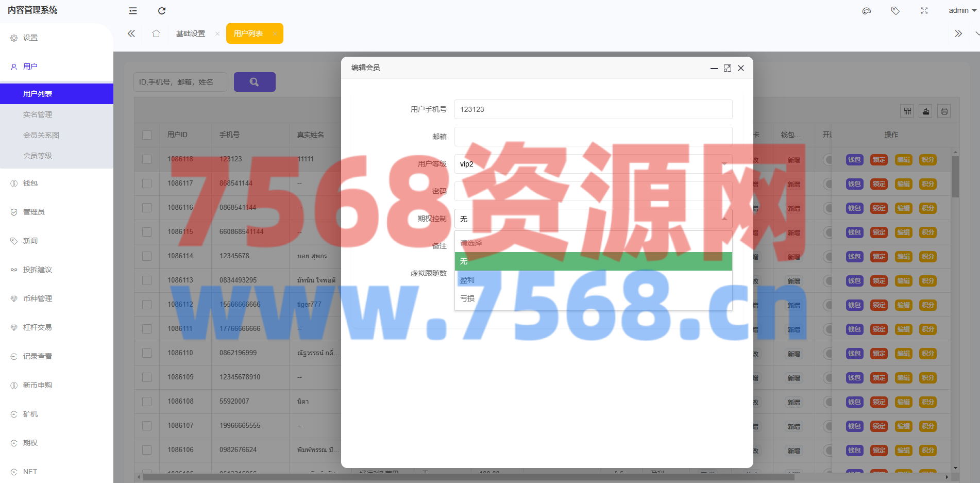Viewport: 980px width, 483px height.
Task: Open the admin user dropdown
Action: [962, 11]
